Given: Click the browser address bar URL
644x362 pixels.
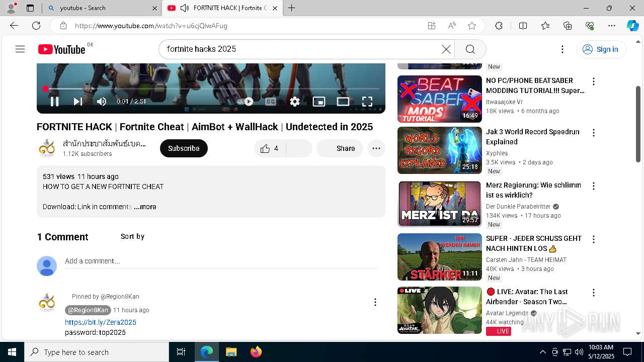Looking at the screenshot, I should click(151, 26).
